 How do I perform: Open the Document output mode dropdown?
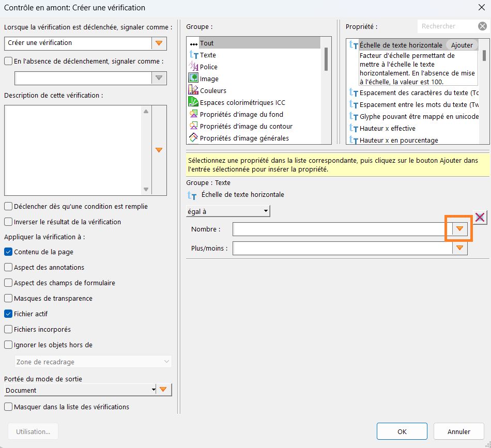click(81, 390)
